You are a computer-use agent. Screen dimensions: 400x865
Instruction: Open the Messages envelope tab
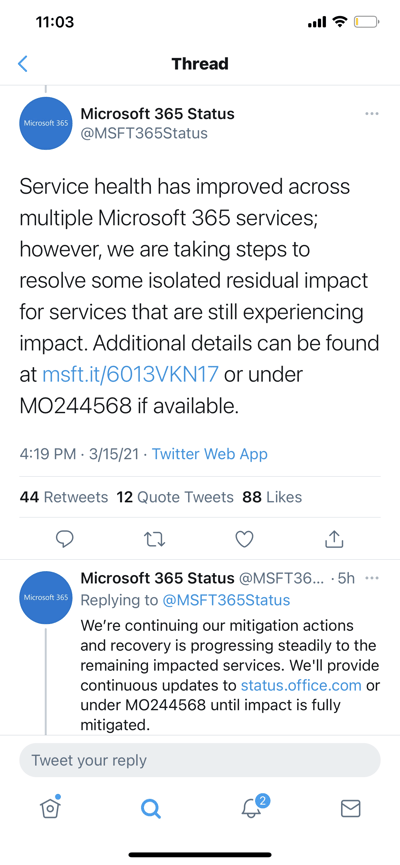(350, 808)
